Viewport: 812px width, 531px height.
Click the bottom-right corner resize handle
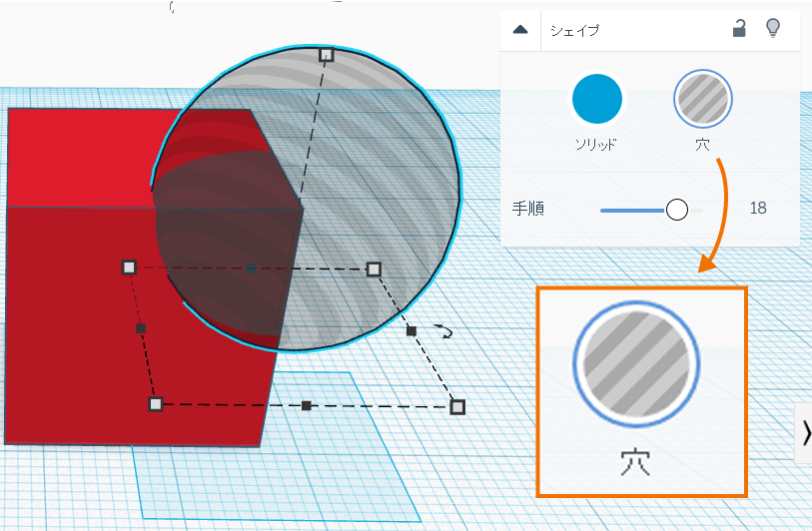pyautogui.click(x=457, y=407)
